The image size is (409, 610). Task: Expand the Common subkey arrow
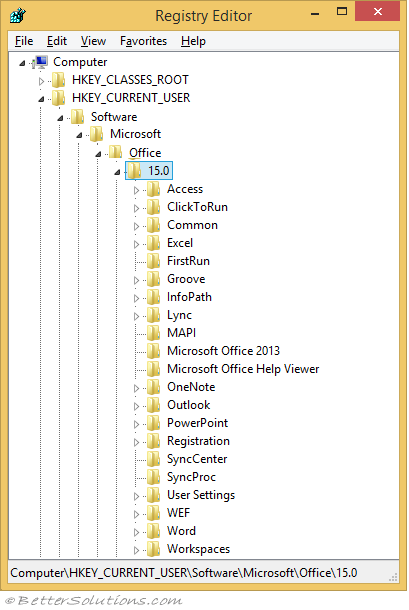tap(136, 226)
